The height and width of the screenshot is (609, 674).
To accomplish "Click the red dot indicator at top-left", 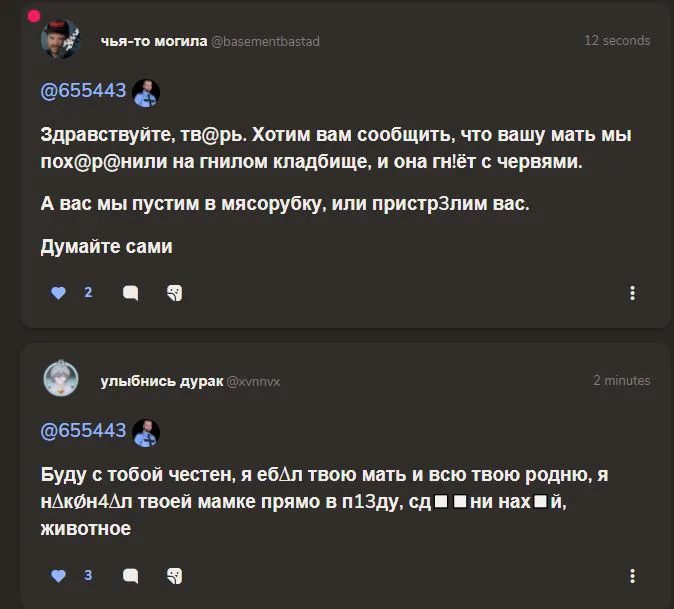I will click(33, 16).
